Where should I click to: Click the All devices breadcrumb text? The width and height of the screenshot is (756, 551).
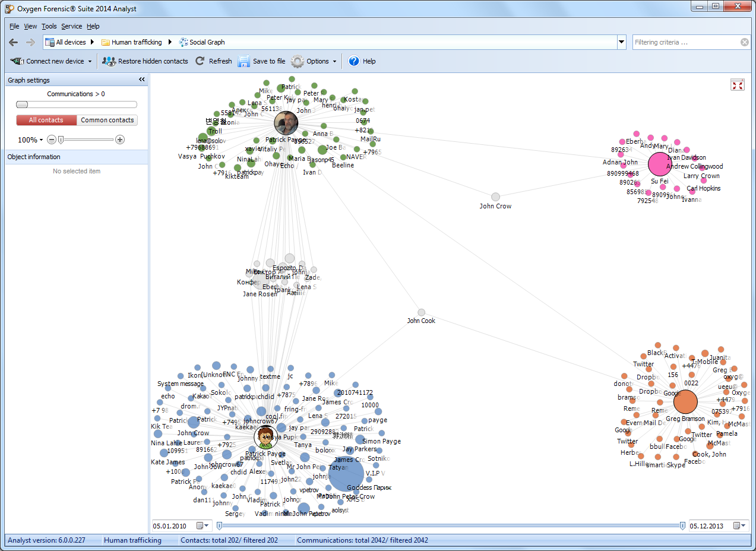[71, 42]
